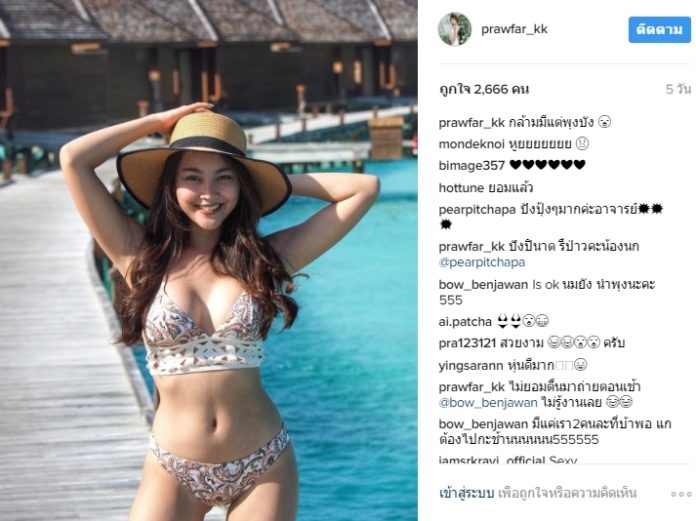Viewport: 696px width, 521px height.
Task: Click prawfar_kk username on the caption line
Action: (x=472, y=122)
